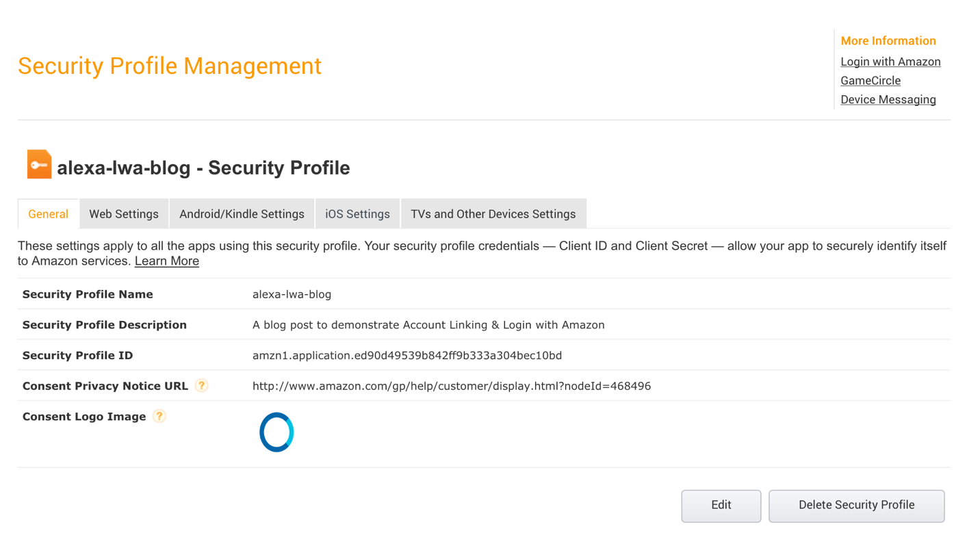Click the Consent Privacy Notice URL value

452,386
